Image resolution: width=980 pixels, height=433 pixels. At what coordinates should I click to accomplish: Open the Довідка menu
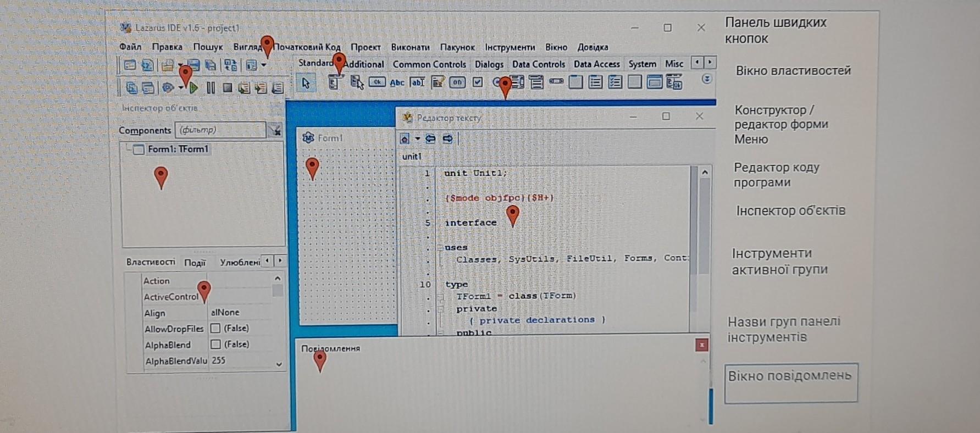(x=593, y=47)
